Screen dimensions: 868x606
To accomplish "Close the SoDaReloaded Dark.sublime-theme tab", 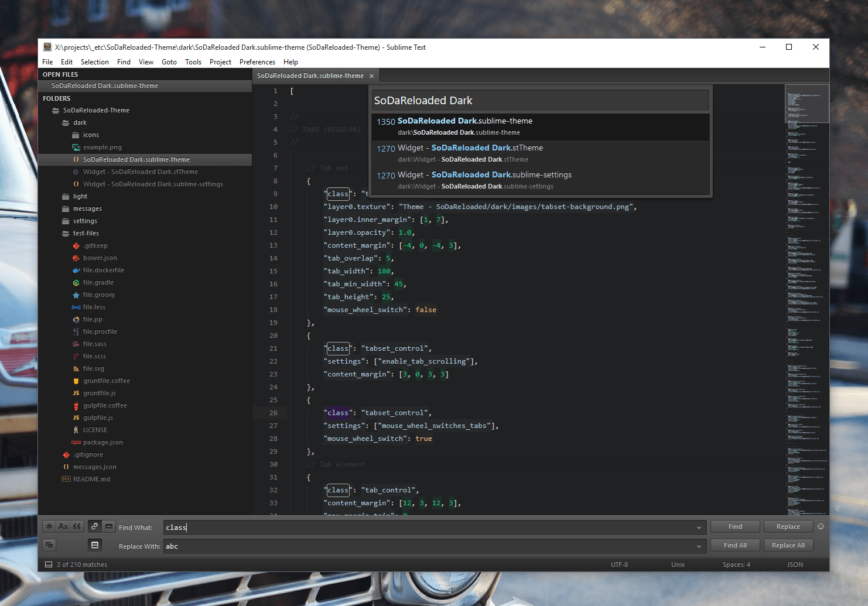I will click(x=371, y=76).
